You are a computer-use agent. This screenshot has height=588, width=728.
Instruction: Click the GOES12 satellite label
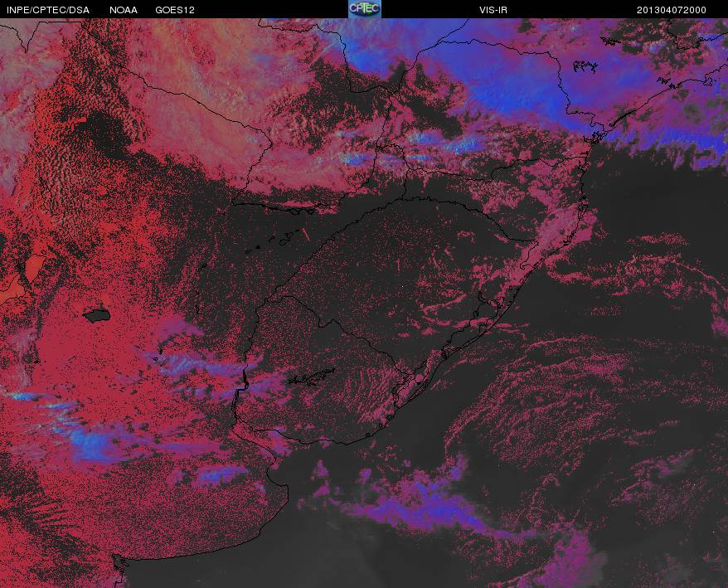pyautogui.click(x=175, y=10)
